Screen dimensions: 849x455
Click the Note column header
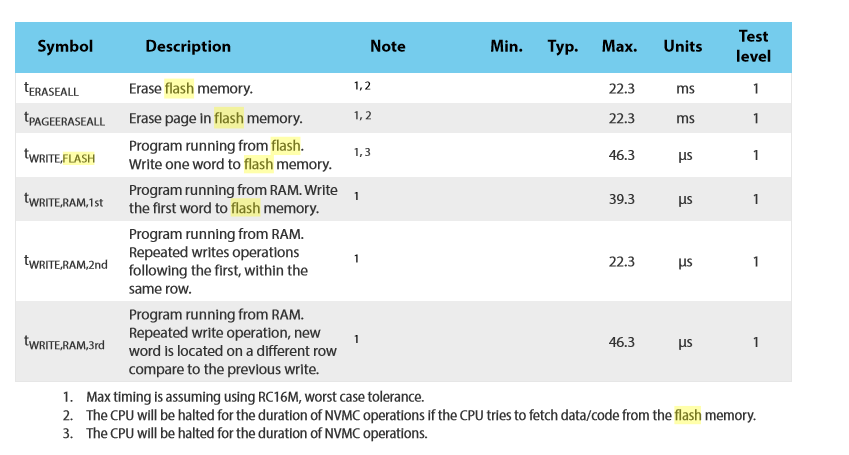[388, 46]
